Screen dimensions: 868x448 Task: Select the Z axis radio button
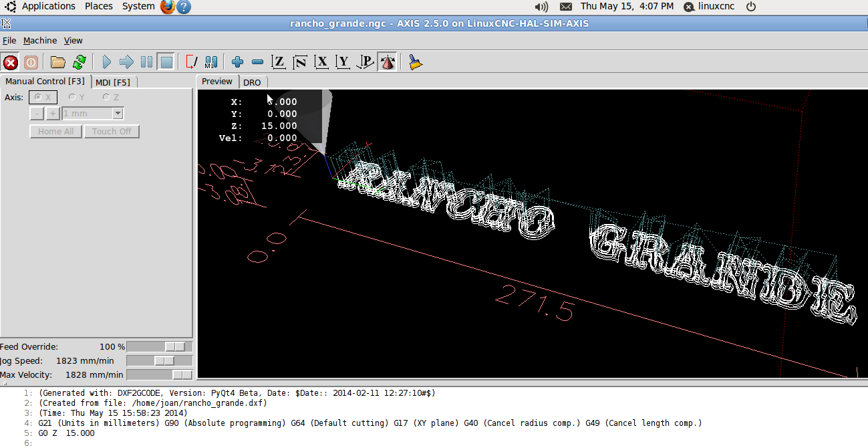coord(106,98)
